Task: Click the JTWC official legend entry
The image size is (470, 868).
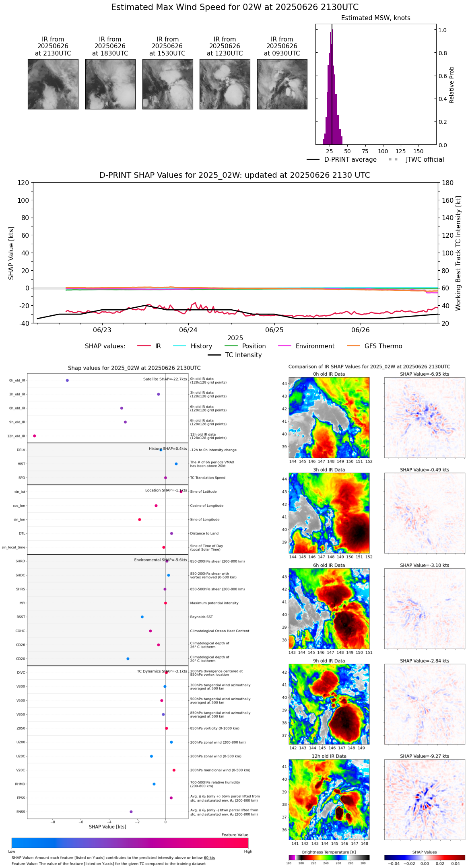Action: click(x=416, y=160)
